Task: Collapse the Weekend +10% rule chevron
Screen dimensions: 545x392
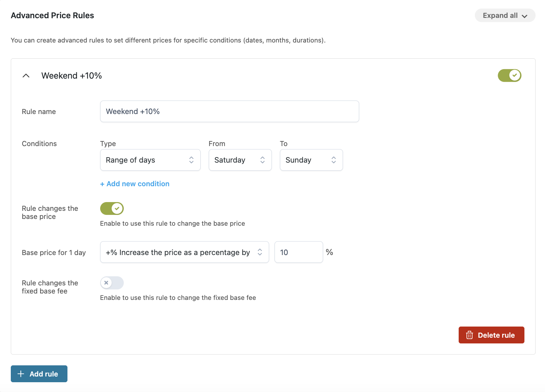Action: pyautogui.click(x=26, y=76)
